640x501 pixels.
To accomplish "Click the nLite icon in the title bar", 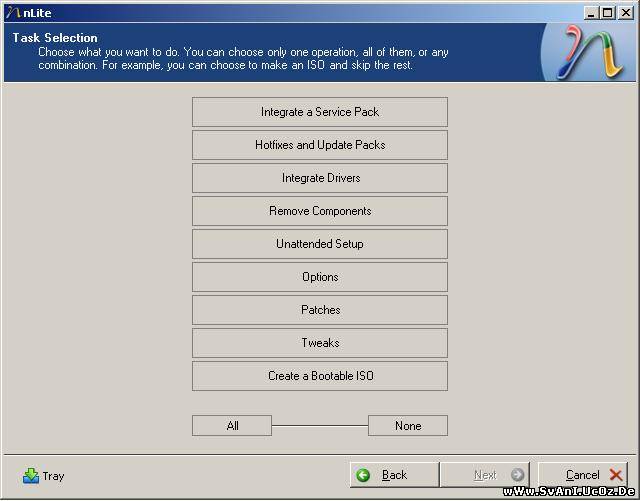I will pyautogui.click(x=13, y=12).
